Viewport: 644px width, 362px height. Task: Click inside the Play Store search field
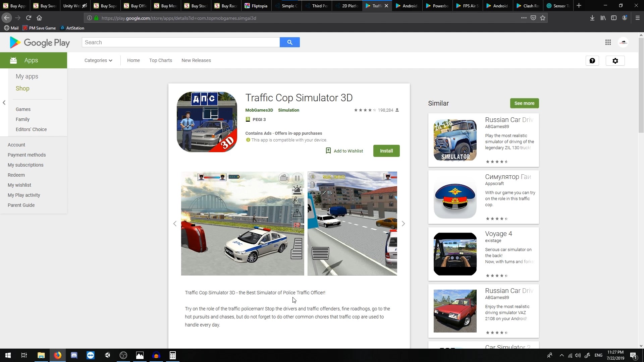pos(181,42)
